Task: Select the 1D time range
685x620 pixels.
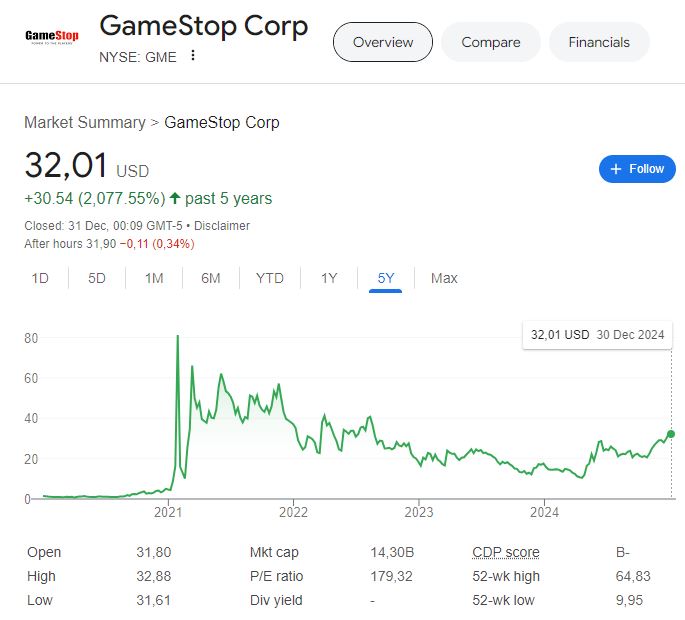Action: 40,278
